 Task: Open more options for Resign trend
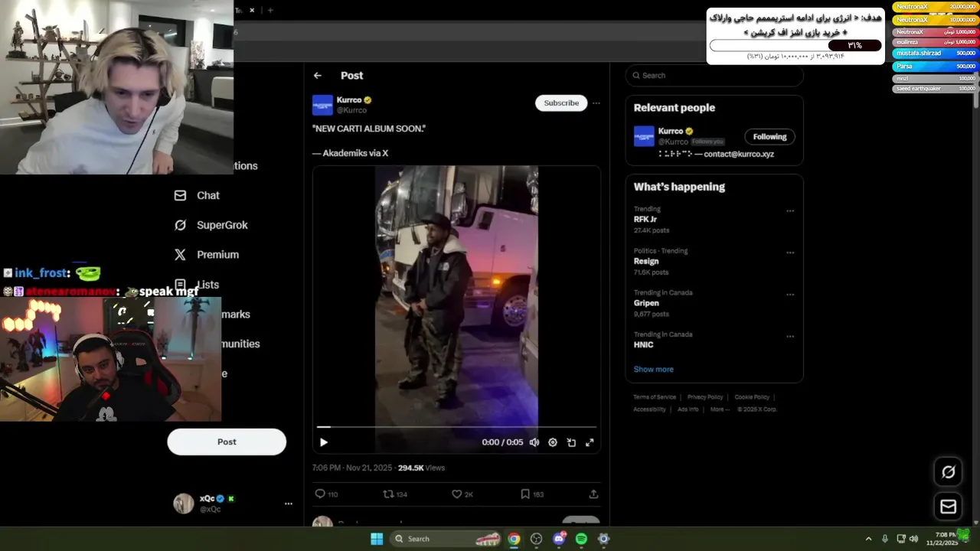coord(790,253)
